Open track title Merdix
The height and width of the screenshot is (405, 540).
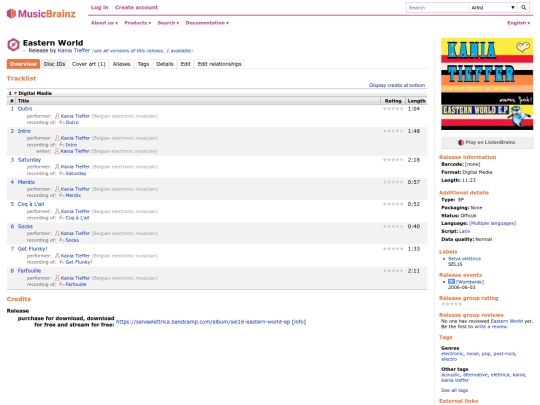pyautogui.click(x=26, y=182)
